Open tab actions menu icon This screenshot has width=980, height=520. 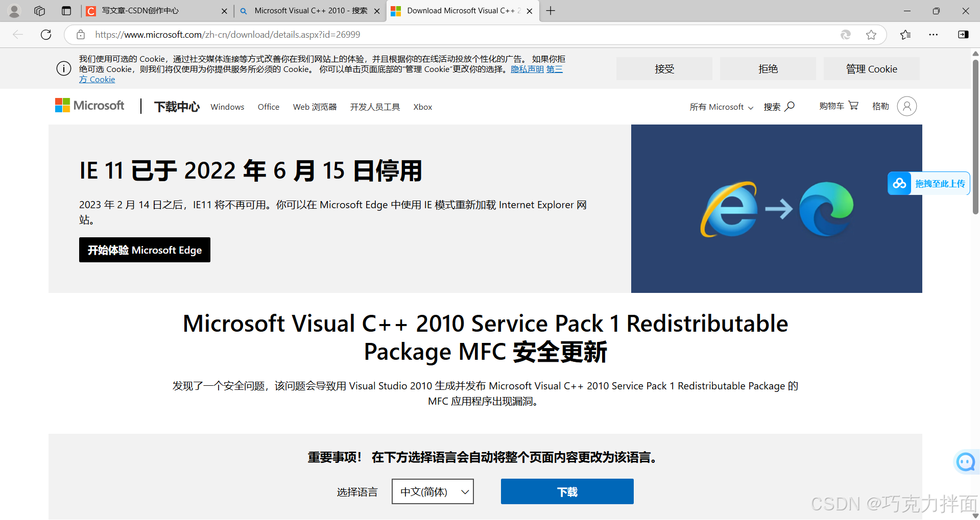coord(66,11)
